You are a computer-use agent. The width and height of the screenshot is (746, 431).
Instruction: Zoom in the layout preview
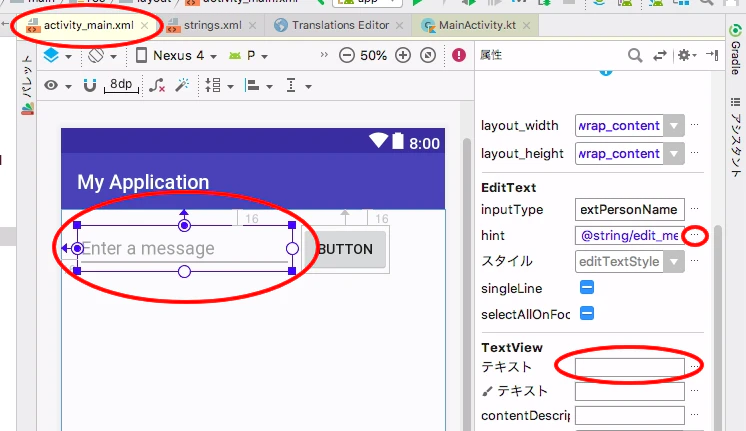402,55
